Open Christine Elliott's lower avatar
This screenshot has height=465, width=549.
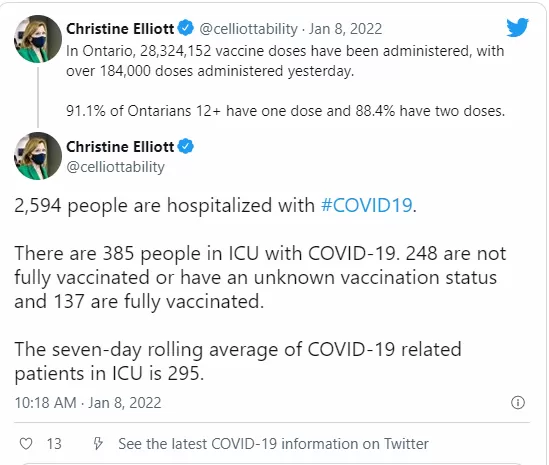pyautogui.click(x=37, y=156)
